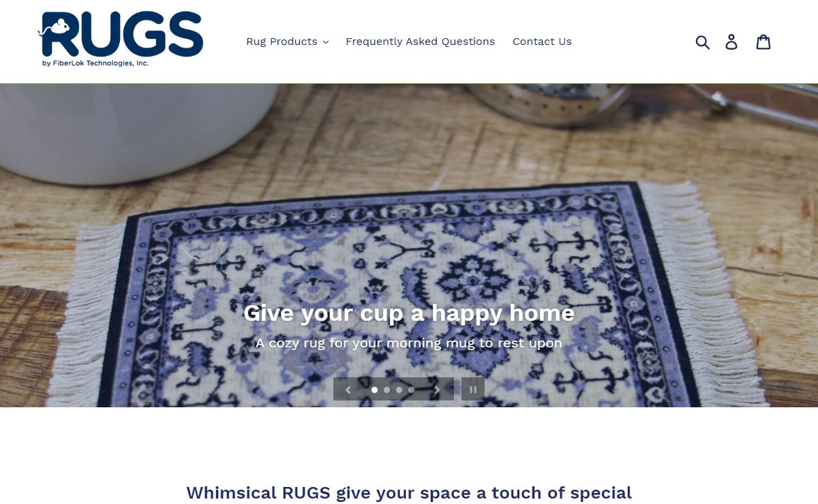Click 'Give your cup a happy home' heading
This screenshot has height=504, width=818.
point(409,313)
